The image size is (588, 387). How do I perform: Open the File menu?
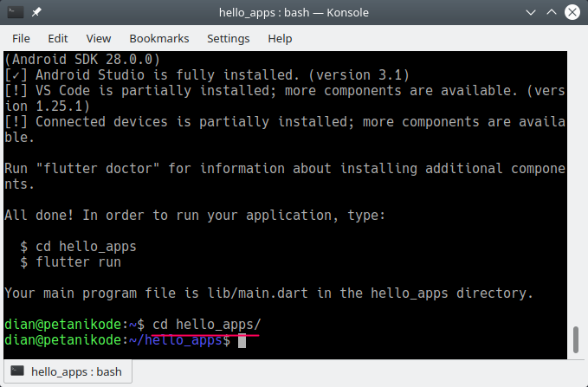pyautogui.click(x=21, y=38)
